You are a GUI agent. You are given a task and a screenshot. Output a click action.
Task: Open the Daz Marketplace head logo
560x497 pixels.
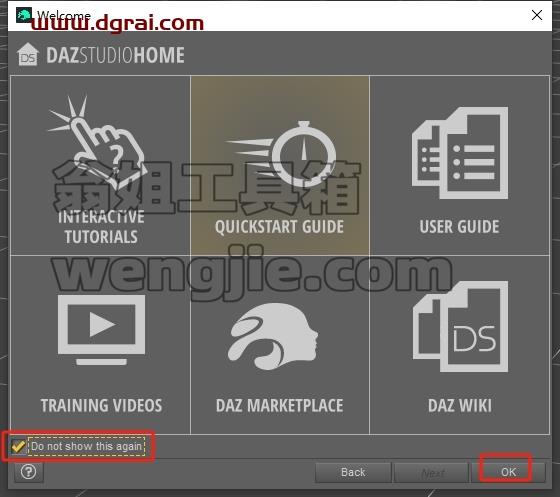coord(273,336)
